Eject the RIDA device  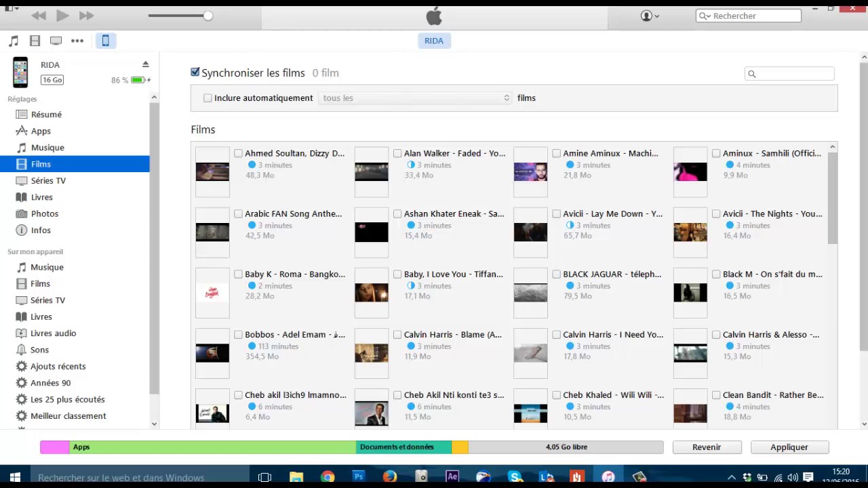click(145, 64)
